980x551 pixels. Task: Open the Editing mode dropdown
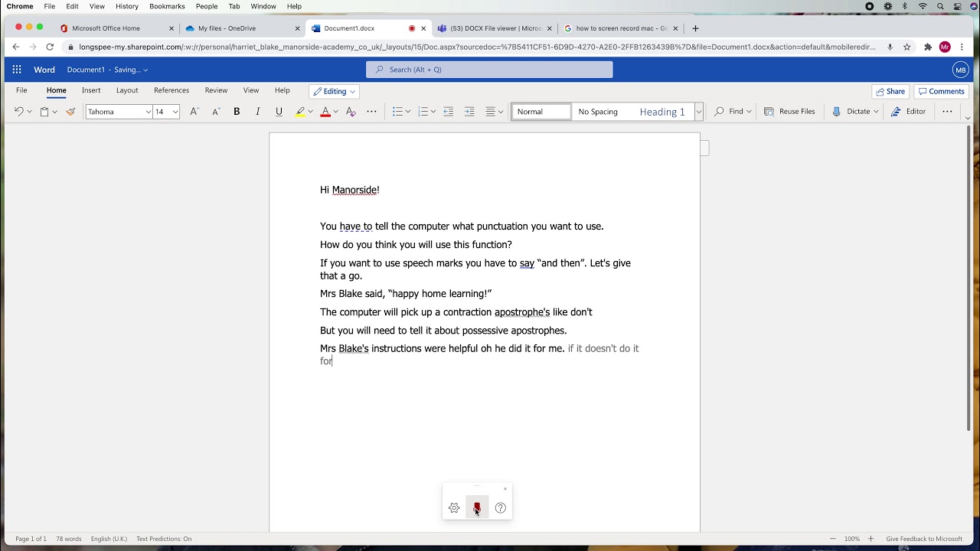[x=335, y=91]
